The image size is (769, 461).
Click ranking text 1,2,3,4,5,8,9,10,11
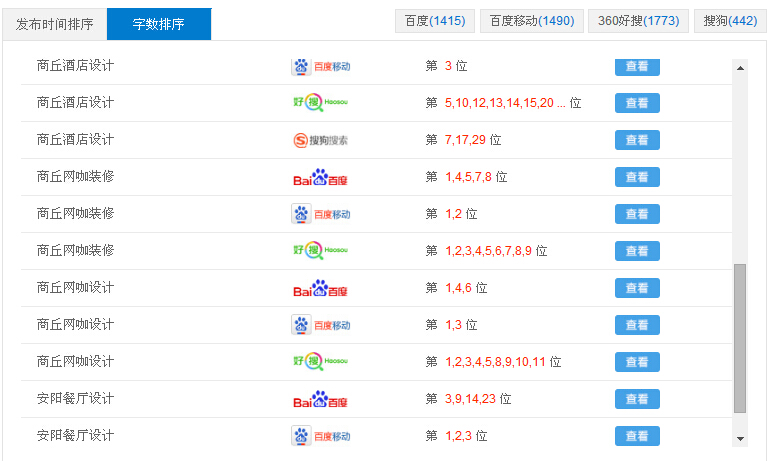point(495,362)
